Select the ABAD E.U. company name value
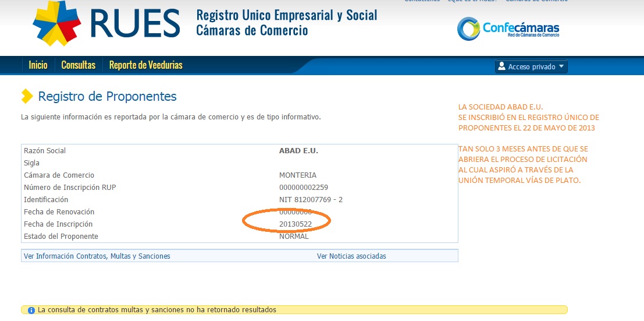The height and width of the screenshot is (321, 644). click(x=298, y=151)
